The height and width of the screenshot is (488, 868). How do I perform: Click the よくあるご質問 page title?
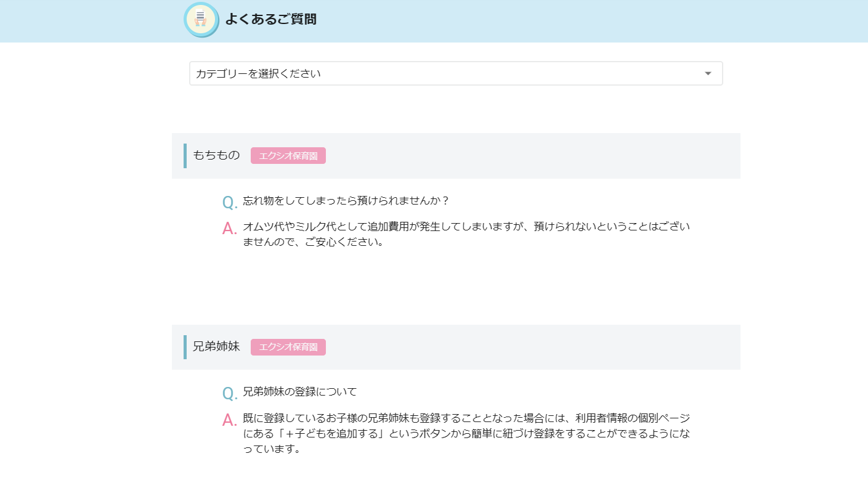(270, 19)
